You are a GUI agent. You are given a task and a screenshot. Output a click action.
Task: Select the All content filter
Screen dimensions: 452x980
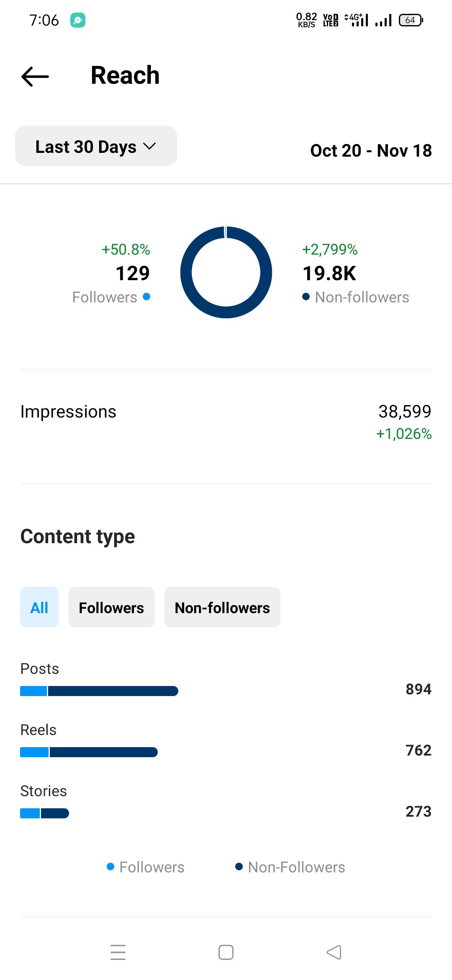pos(39,607)
